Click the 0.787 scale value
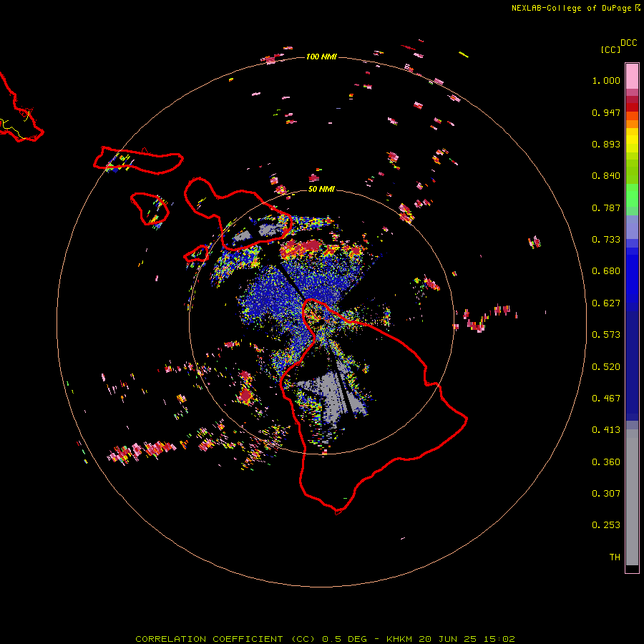644x644 pixels. [x=606, y=208]
